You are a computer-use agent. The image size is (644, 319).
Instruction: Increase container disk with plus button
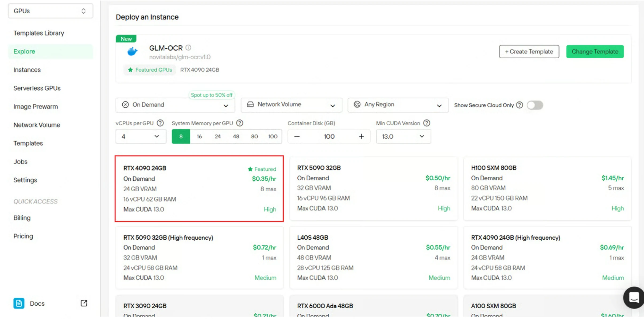(361, 136)
